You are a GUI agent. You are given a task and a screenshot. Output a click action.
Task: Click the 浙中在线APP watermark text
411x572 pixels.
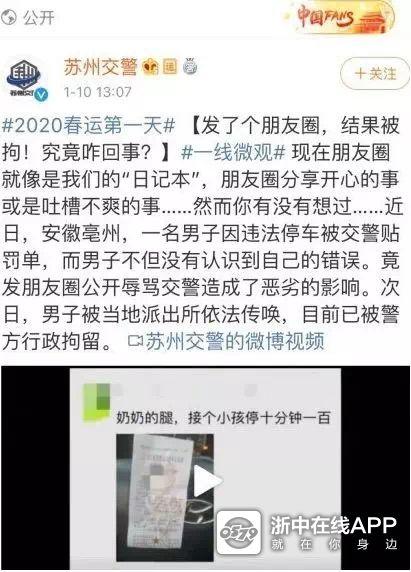[333, 526]
